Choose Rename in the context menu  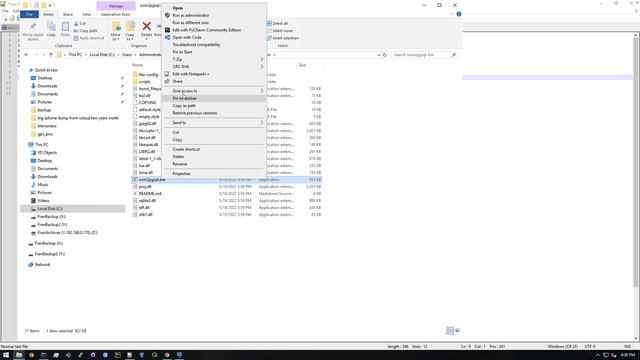(x=214, y=164)
